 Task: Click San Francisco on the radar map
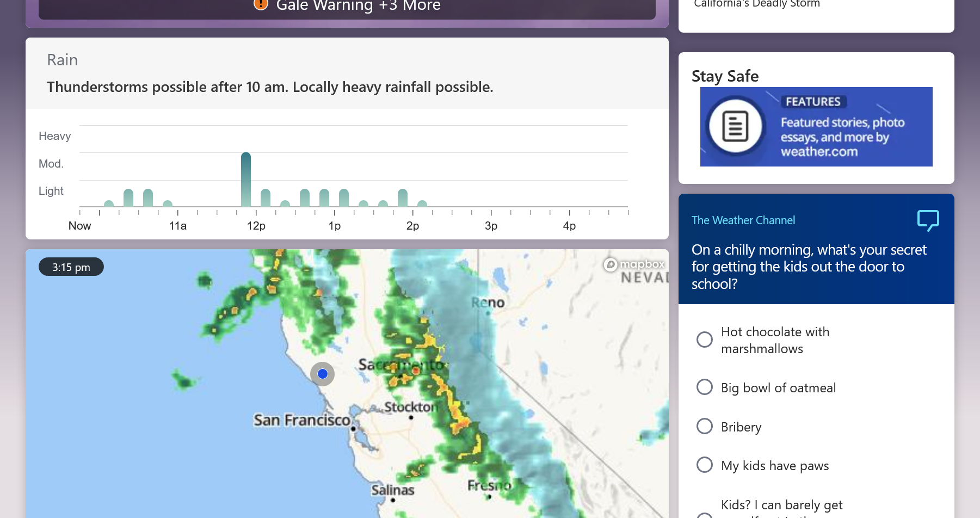(302, 420)
